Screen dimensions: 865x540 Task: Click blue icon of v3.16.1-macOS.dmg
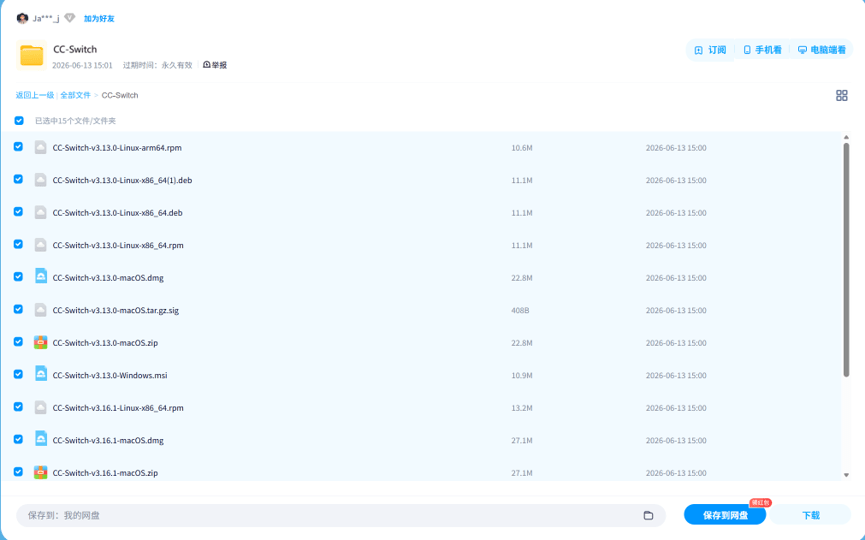coord(40,439)
